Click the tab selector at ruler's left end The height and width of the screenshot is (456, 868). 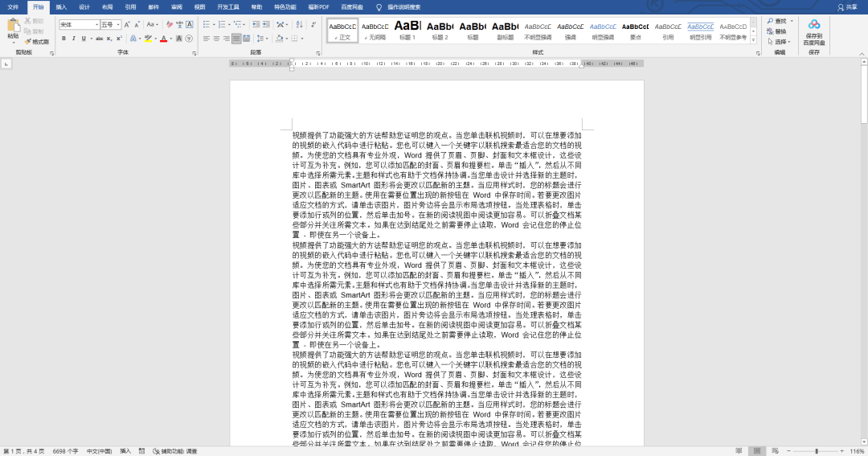[x=6, y=64]
